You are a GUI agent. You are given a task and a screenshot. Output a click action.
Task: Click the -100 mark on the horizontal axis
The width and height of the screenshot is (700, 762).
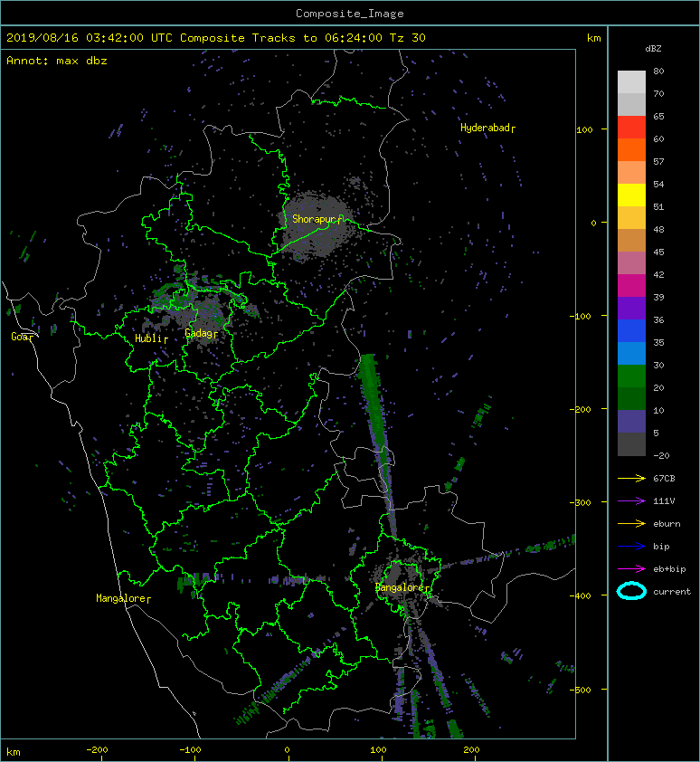coord(190,750)
